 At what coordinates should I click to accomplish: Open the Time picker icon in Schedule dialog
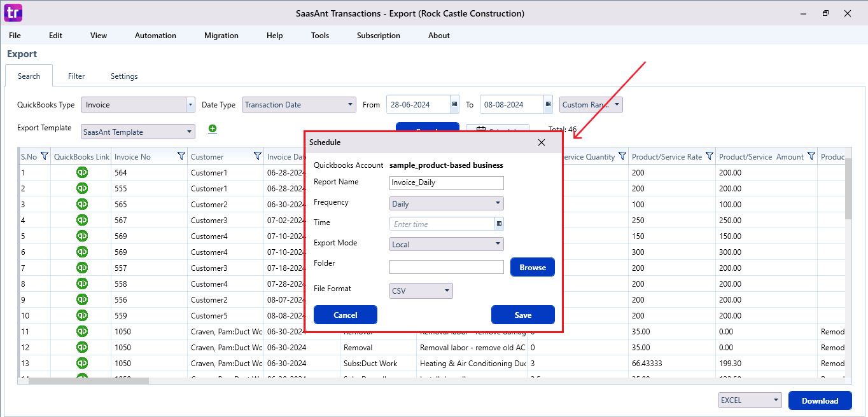pos(500,224)
